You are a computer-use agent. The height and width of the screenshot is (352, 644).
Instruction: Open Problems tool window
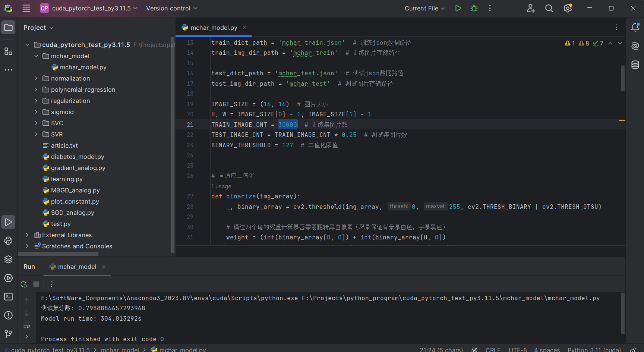pos(8,315)
